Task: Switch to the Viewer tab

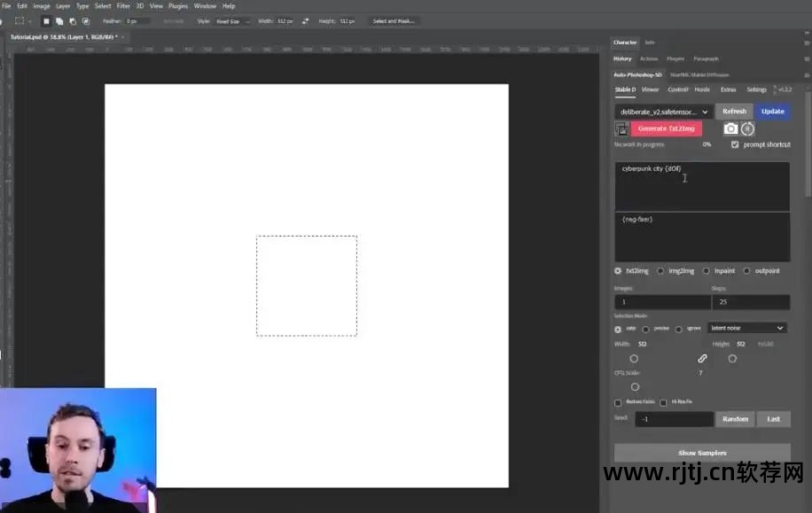Action: click(650, 89)
